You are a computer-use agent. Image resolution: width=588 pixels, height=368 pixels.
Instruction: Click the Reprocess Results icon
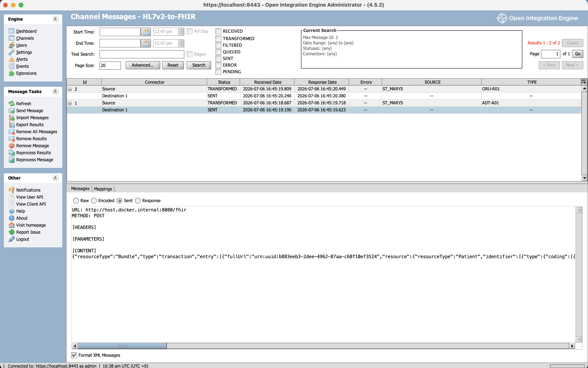click(x=11, y=153)
